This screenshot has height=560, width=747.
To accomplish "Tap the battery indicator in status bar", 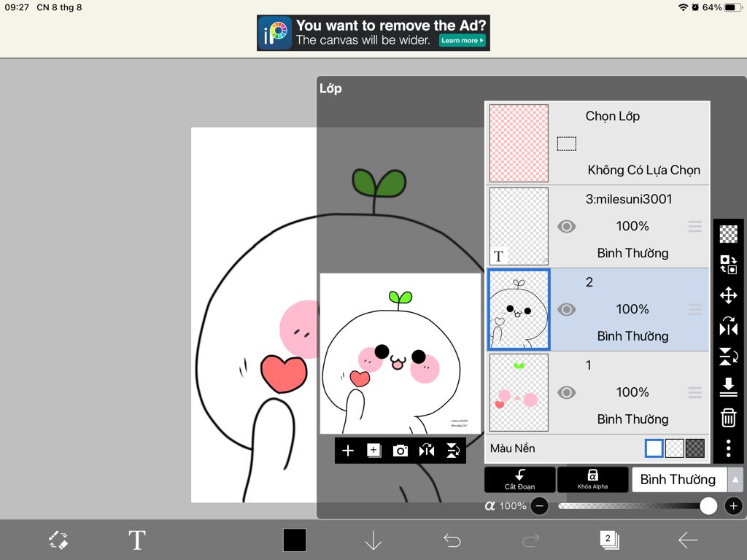I will [732, 7].
